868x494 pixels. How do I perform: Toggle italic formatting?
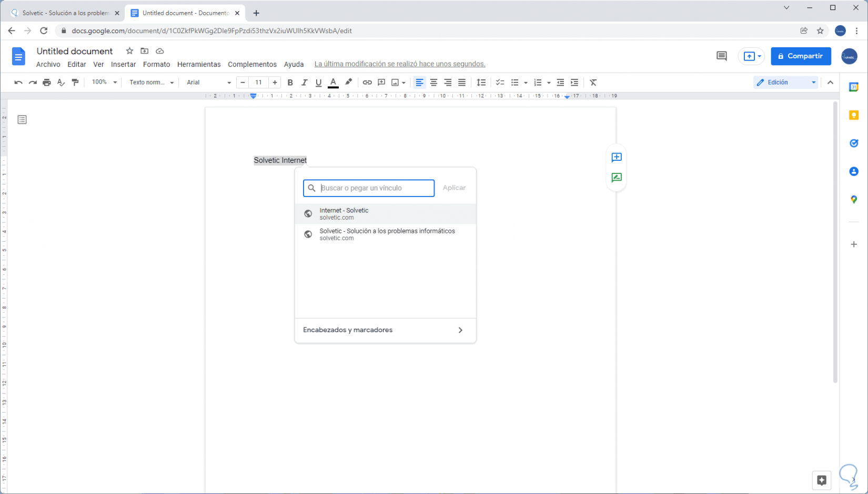tap(304, 83)
